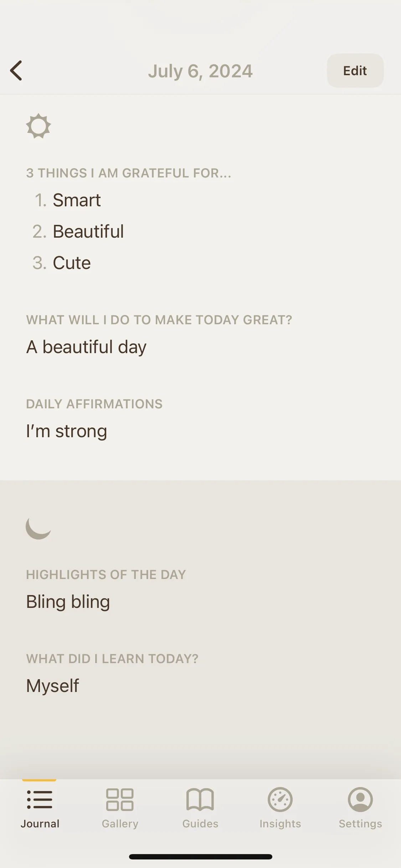The image size is (401, 868).
Task: Select the second gratitude entry Beautiful
Action: 88,231
